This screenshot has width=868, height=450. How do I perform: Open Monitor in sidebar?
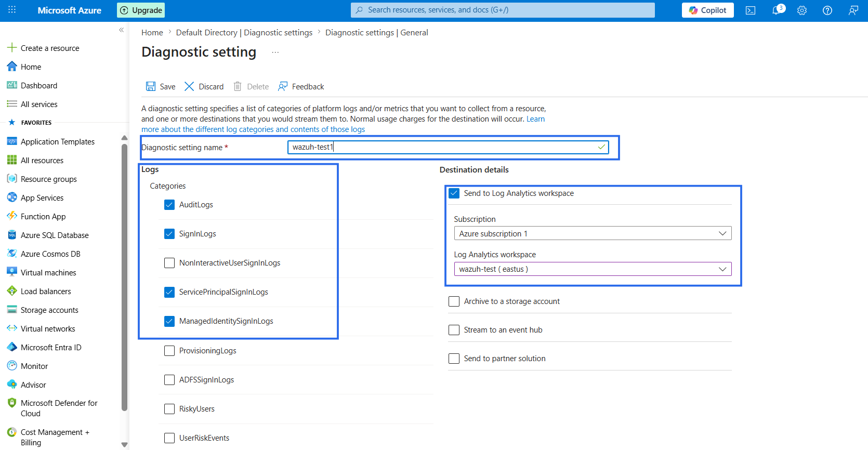[34, 366]
